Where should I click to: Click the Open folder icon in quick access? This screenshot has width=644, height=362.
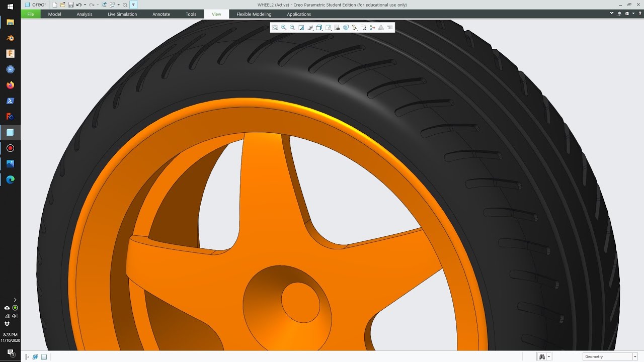[62, 5]
